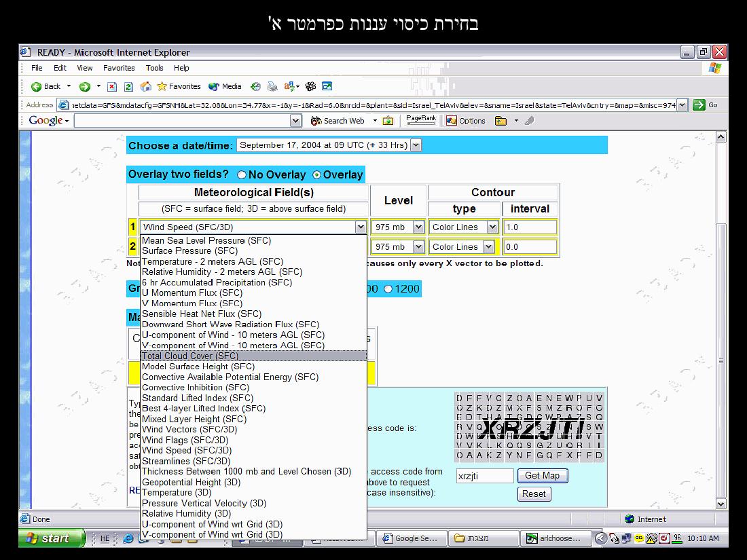Open the View menu
The width and height of the screenshot is (747, 560).
[x=85, y=68]
